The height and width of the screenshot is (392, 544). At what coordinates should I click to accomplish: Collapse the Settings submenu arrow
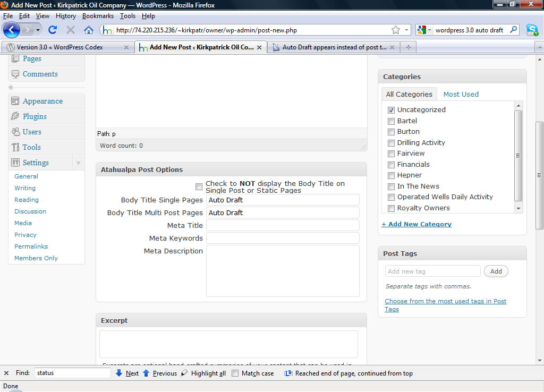point(79,163)
